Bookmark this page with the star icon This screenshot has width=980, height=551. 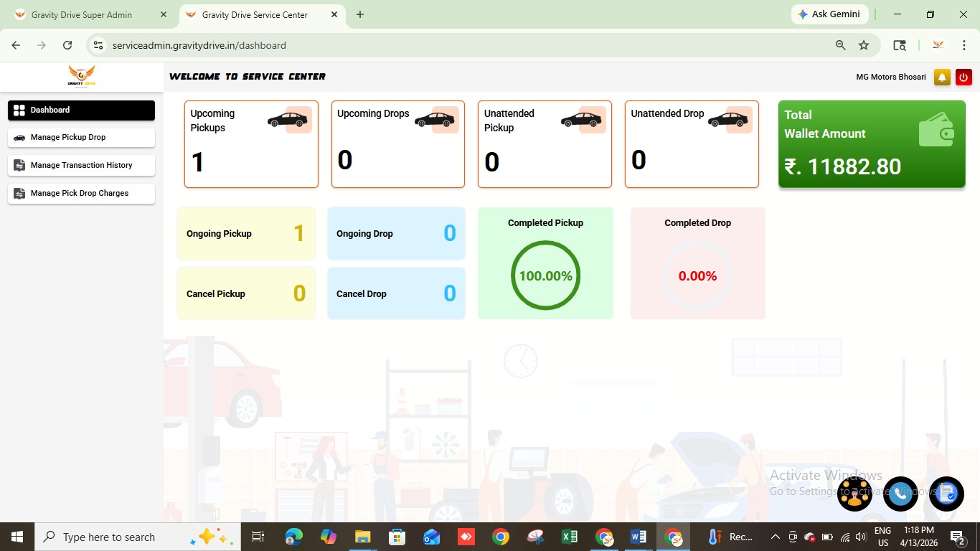point(864,45)
